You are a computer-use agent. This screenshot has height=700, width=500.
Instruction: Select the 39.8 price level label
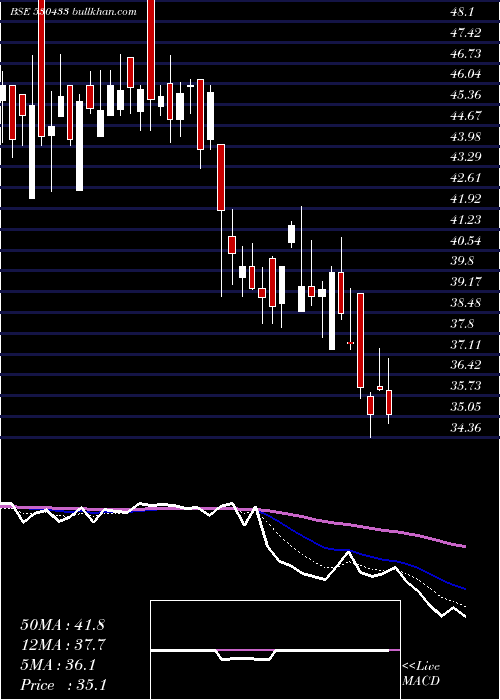click(462, 261)
